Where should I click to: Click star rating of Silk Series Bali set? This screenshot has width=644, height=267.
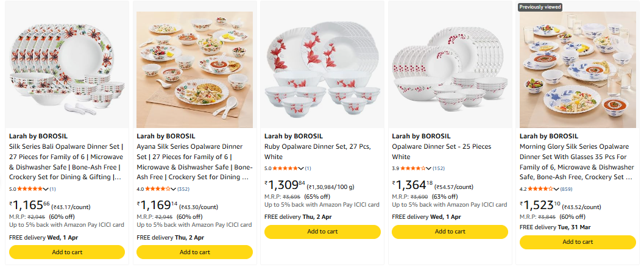click(30, 189)
